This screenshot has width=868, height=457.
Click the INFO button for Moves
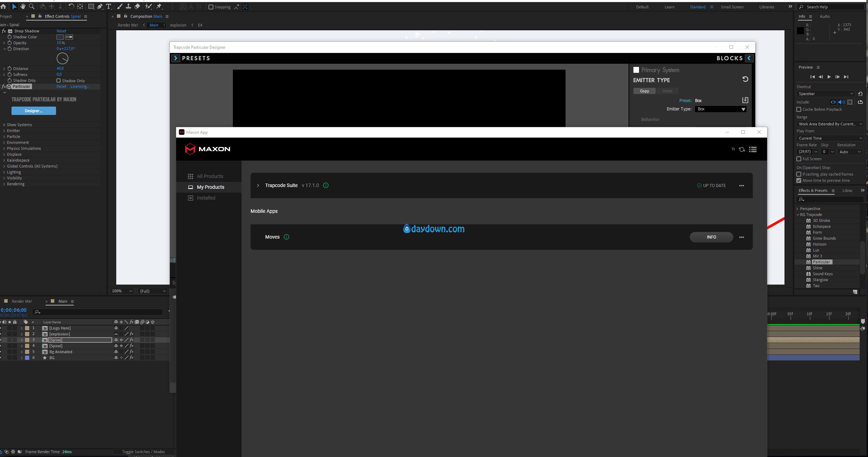click(711, 237)
